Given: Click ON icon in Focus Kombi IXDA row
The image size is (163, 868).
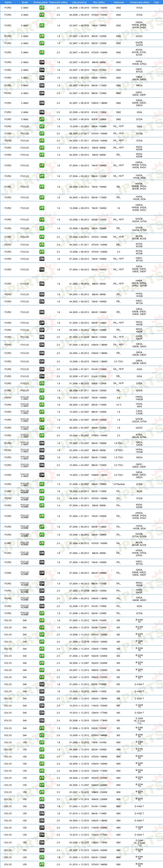Looking at the screenshot, I should (42, 606).
